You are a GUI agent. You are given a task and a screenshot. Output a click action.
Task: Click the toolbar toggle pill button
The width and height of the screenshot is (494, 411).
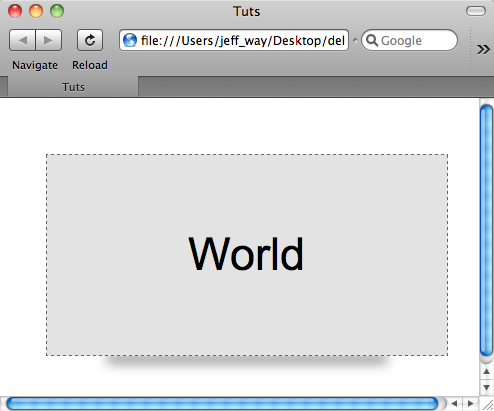pyautogui.click(x=476, y=11)
